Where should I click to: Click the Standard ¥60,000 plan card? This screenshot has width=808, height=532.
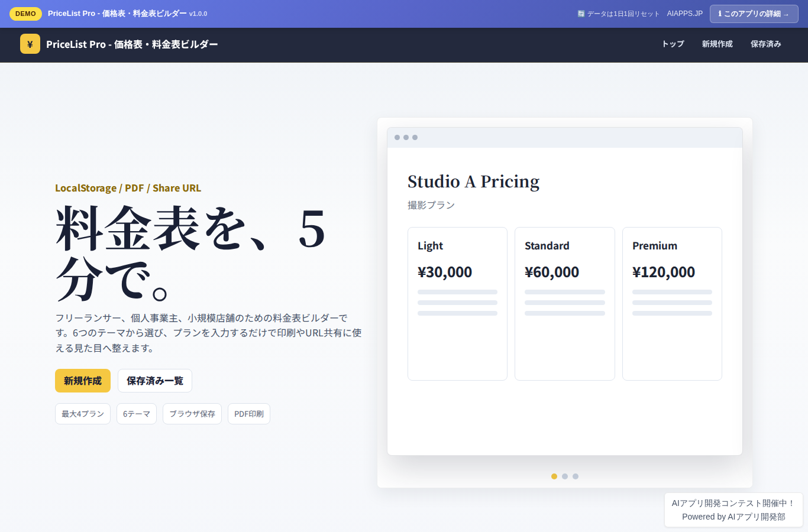(x=565, y=304)
